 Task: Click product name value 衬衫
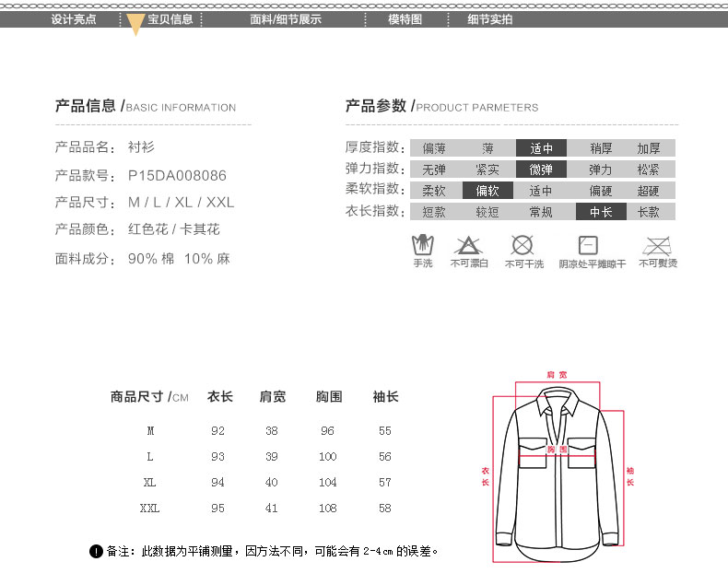click(141, 147)
